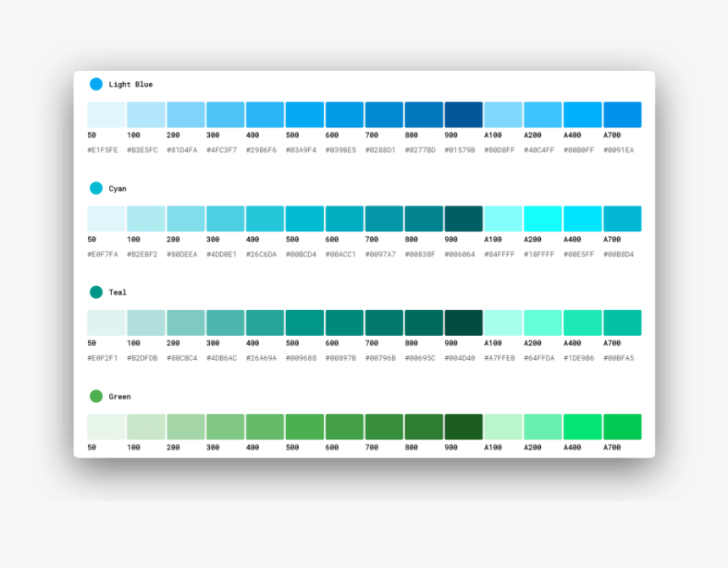The height and width of the screenshot is (568, 728).
Task: Click the Cyan color category circle icon
Action: tap(96, 188)
